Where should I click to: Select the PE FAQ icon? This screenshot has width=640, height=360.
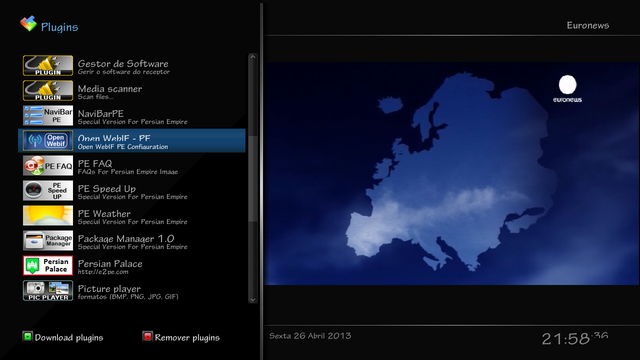click(x=48, y=166)
